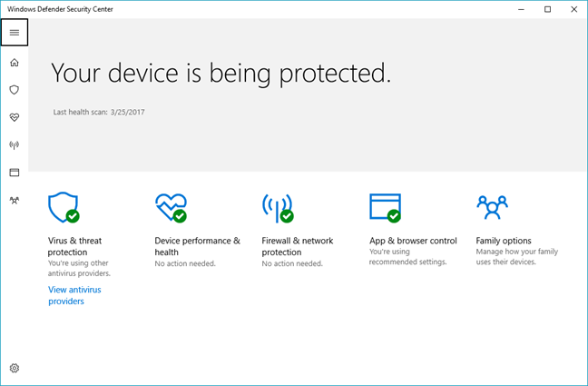Maximize the Security Center window
The height and width of the screenshot is (386, 588).
coord(547,9)
